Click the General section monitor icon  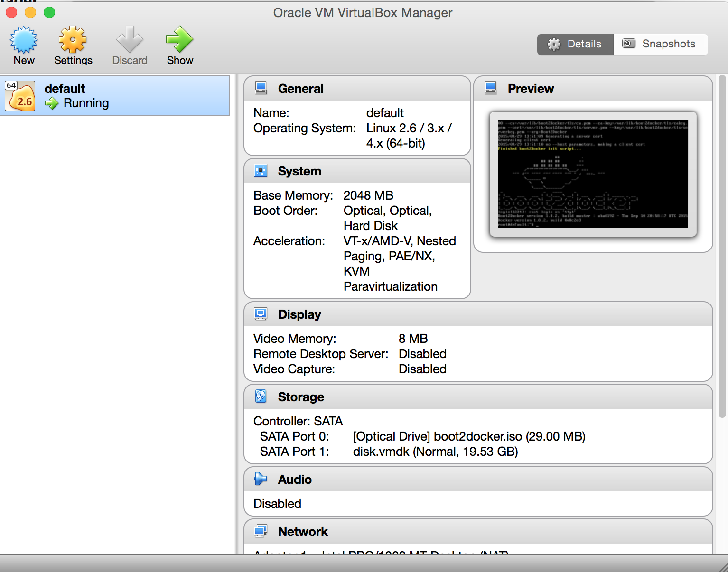[261, 88]
